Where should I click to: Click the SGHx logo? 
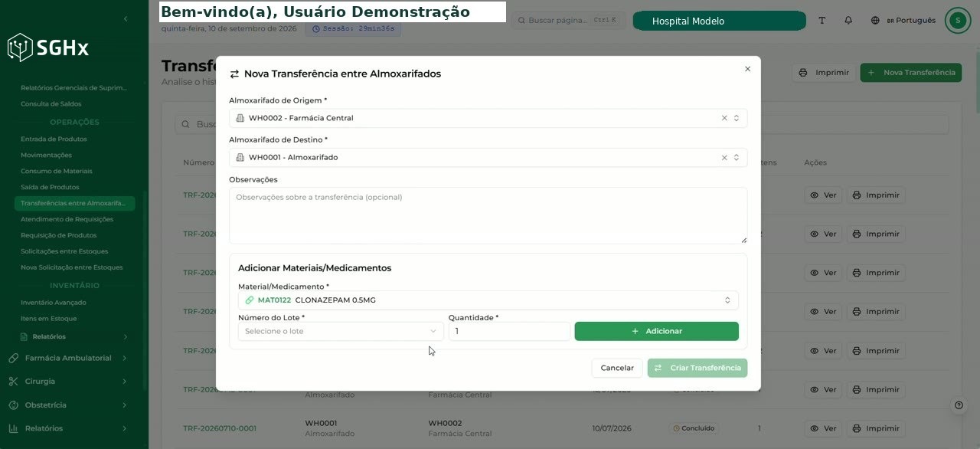[48, 48]
